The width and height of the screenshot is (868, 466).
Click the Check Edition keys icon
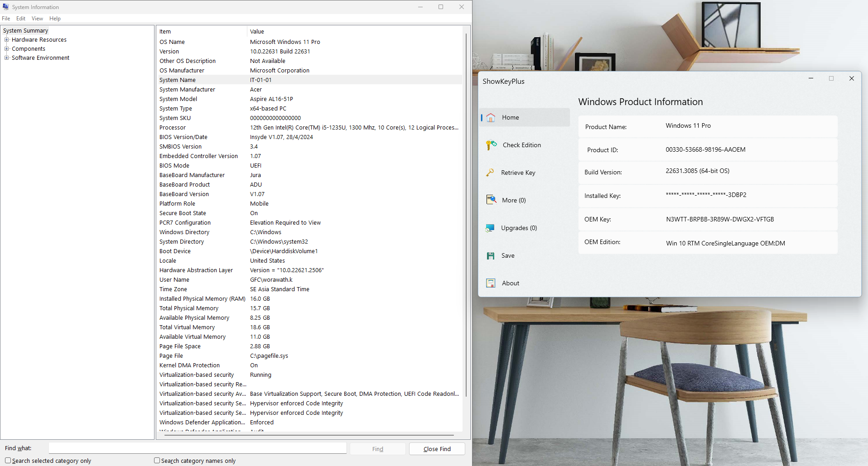coord(491,145)
